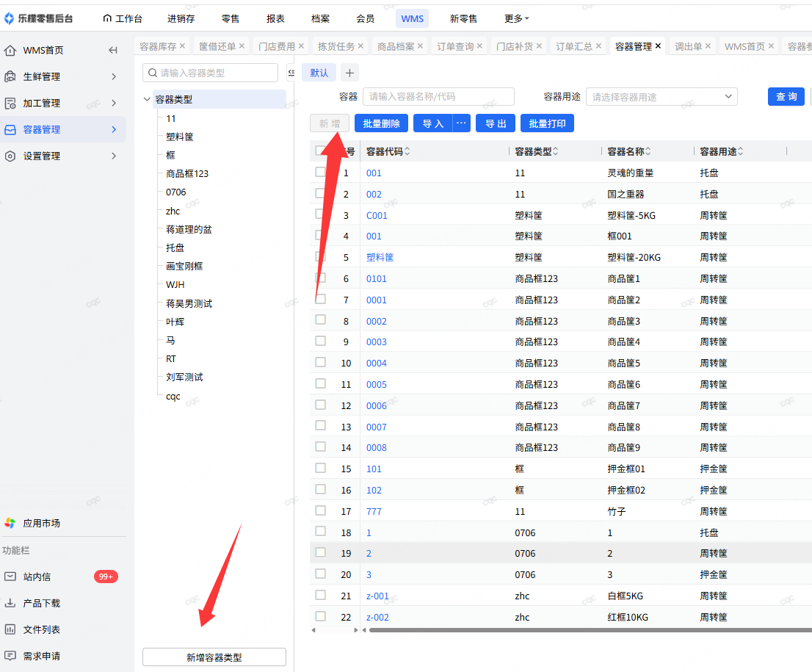
Task: Open the 容器用途 dropdown
Action: tap(661, 97)
